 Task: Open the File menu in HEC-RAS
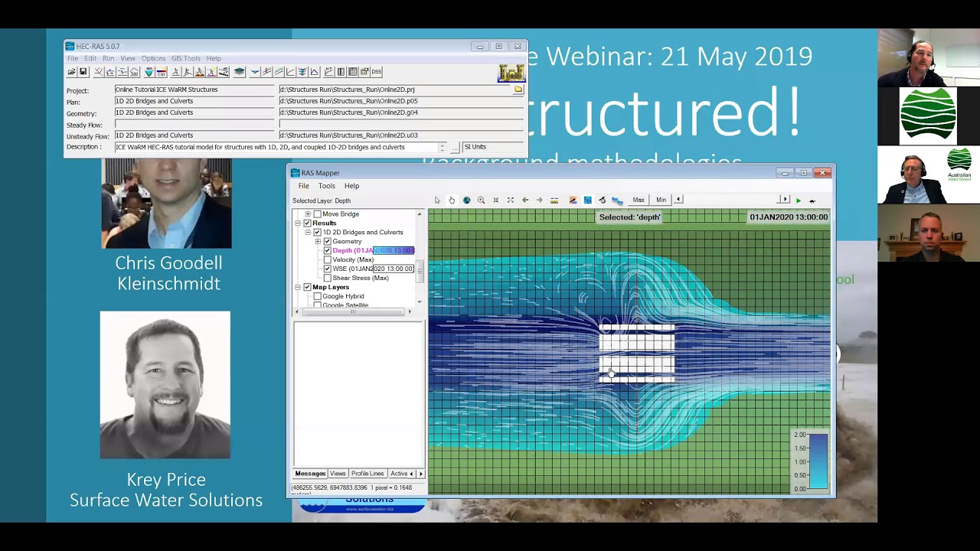tap(72, 58)
